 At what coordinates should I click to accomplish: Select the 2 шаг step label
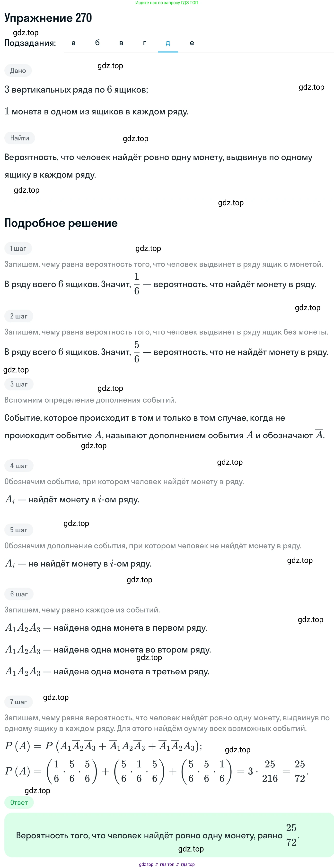(x=19, y=316)
